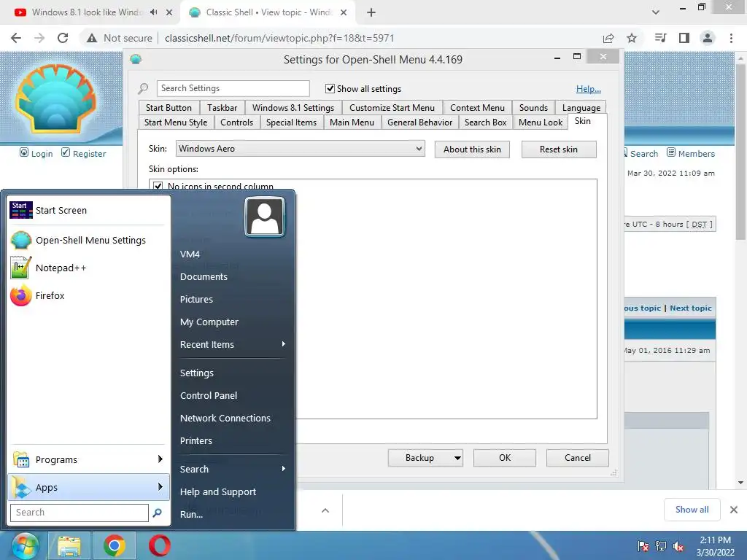Viewport: 747px width, 560px height.
Task: Open Customize Start Menu tab
Action: tap(392, 108)
